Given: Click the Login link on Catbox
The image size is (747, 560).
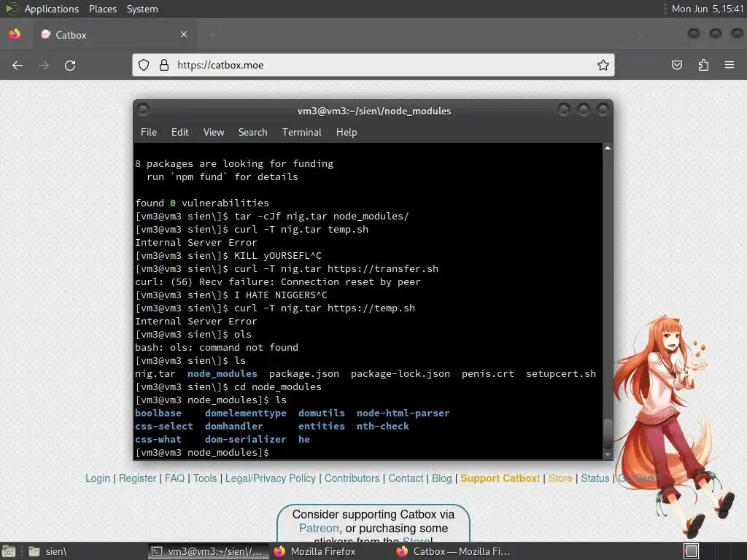Looking at the screenshot, I should click(x=98, y=478).
